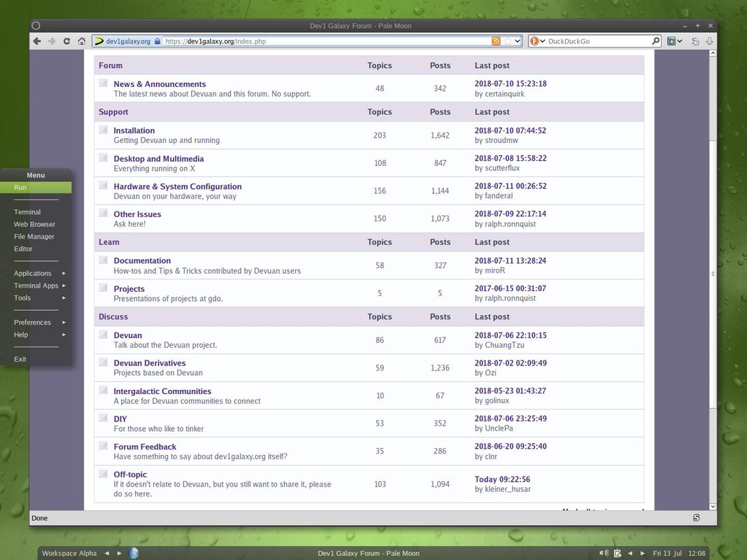Click the News & Announcements status icon
747x560 pixels.
[103, 83]
